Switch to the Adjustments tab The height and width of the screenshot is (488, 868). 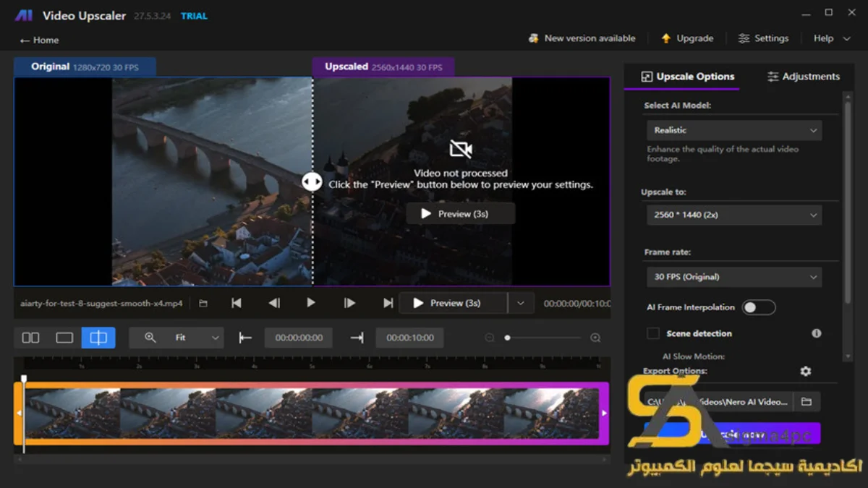pyautogui.click(x=804, y=77)
